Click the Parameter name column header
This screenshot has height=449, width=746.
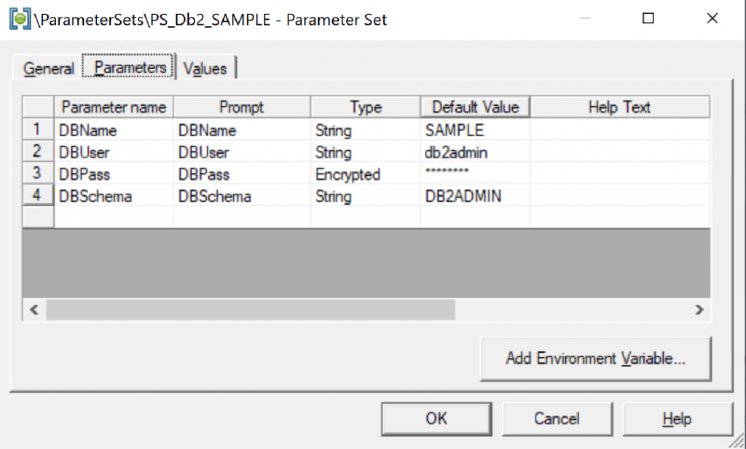pyautogui.click(x=114, y=107)
